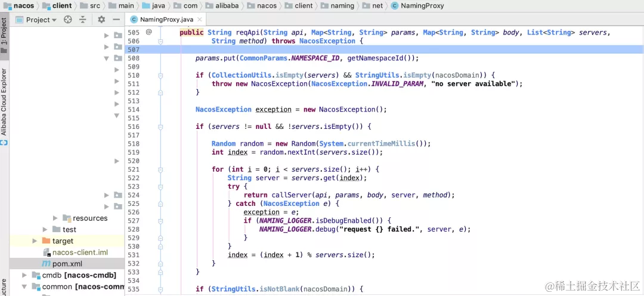Click the INVALID_PARAM constant on line 511
Viewport: 644px width, 296px height.
point(398,84)
